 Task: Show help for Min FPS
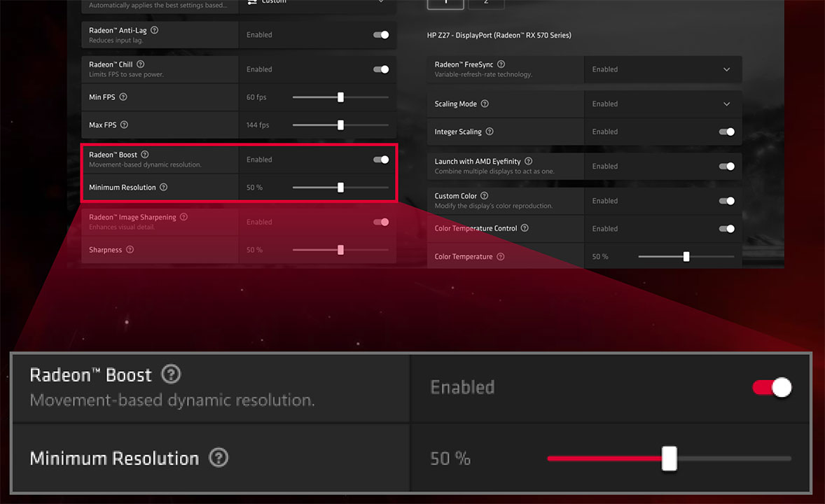(123, 97)
